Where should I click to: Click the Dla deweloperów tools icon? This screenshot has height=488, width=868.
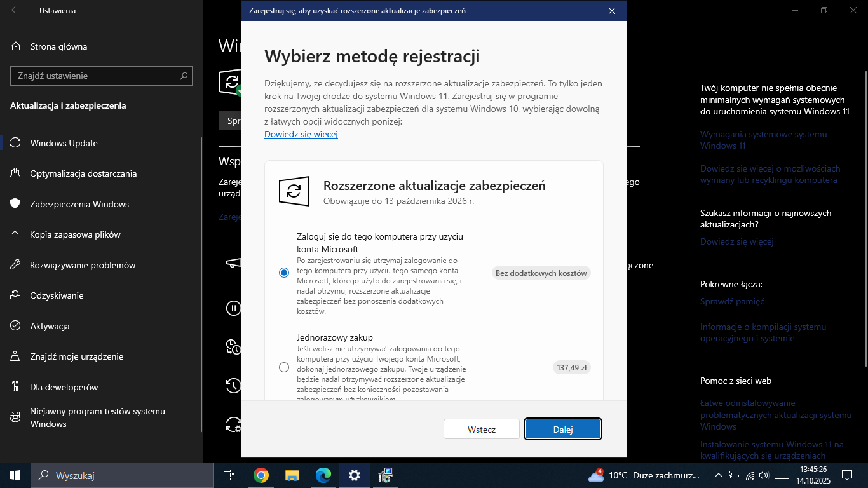(x=16, y=387)
